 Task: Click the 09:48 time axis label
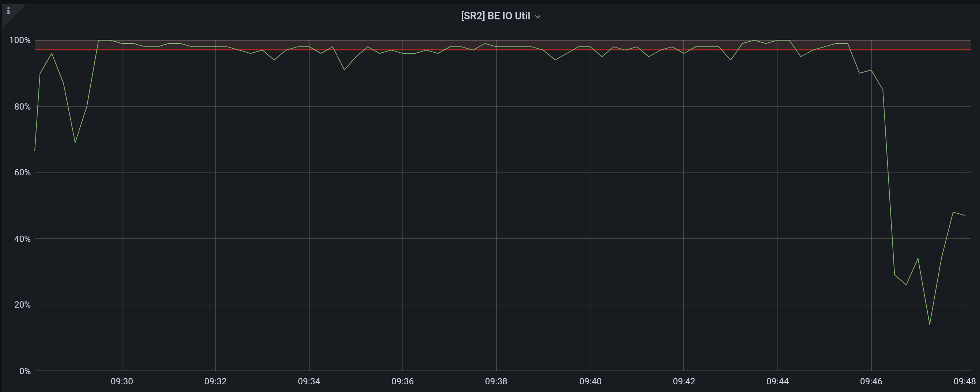[964, 381]
